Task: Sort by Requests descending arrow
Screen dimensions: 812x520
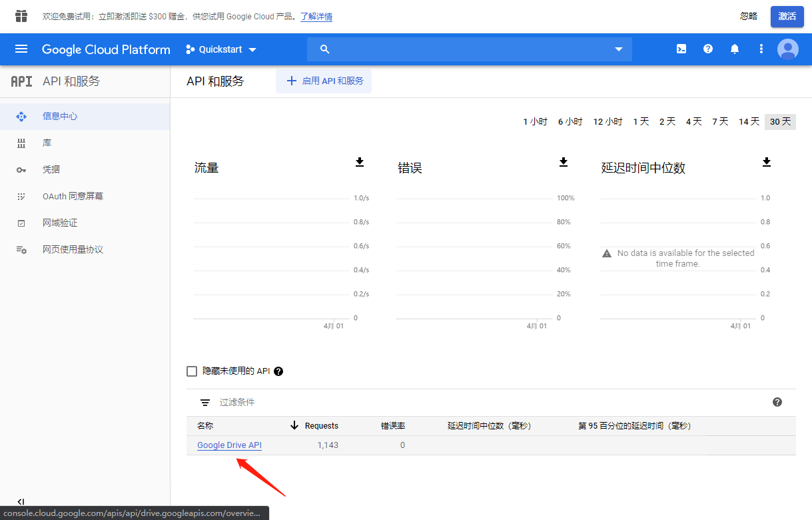Action: tap(294, 425)
